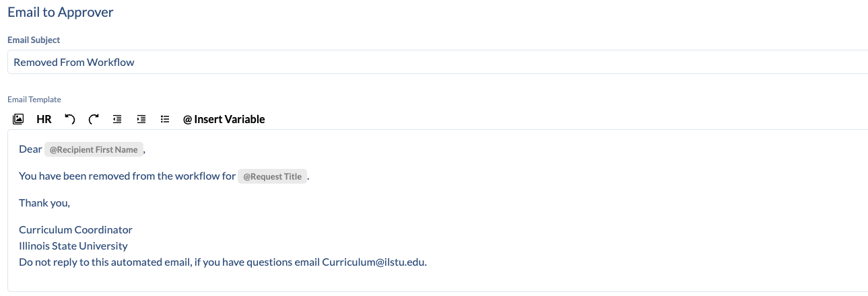Insert a horizontal rule with HR
The image size is (868, 296).
44,119
